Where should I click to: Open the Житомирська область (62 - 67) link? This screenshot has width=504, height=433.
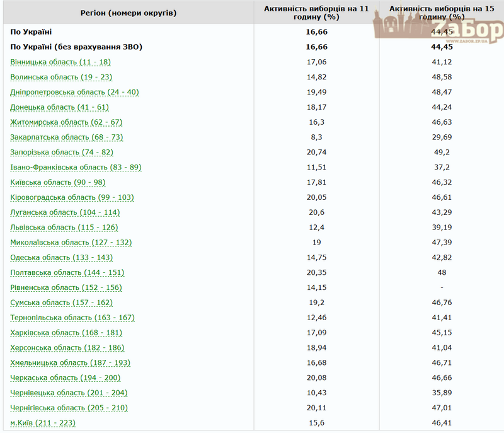[66, 122]
